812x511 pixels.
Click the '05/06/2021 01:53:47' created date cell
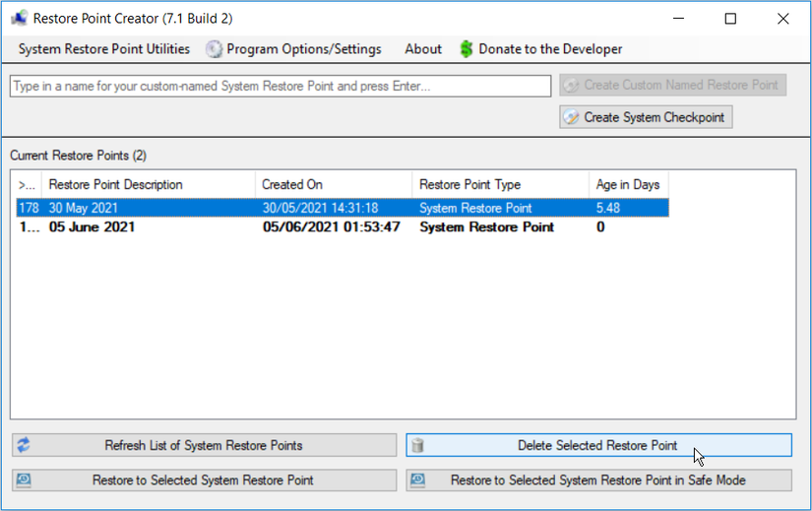click(x=332, y=227)
